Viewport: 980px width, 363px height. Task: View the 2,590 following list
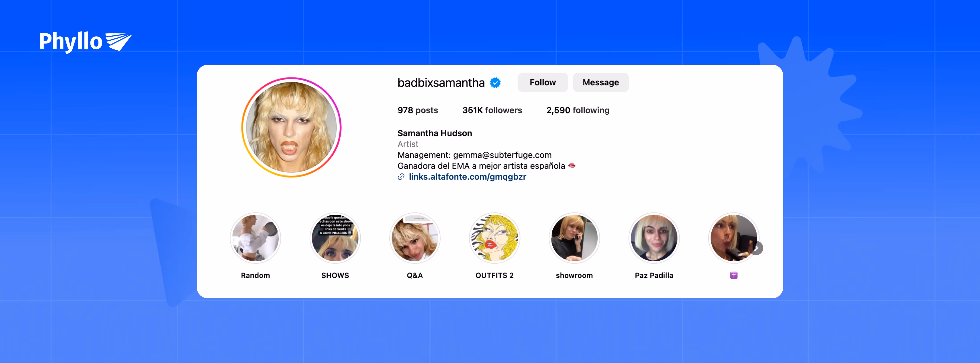tap(578, 110)
